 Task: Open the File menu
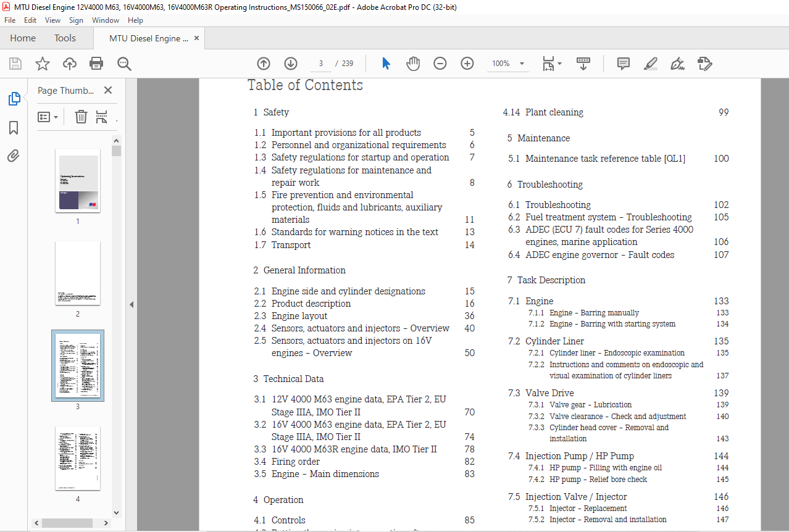click(10, 20)
